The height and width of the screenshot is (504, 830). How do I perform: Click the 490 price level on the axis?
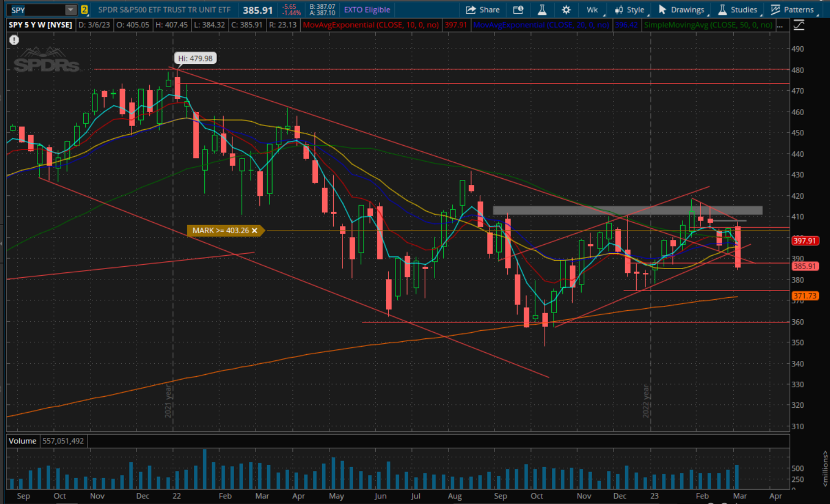pos(798,49)
